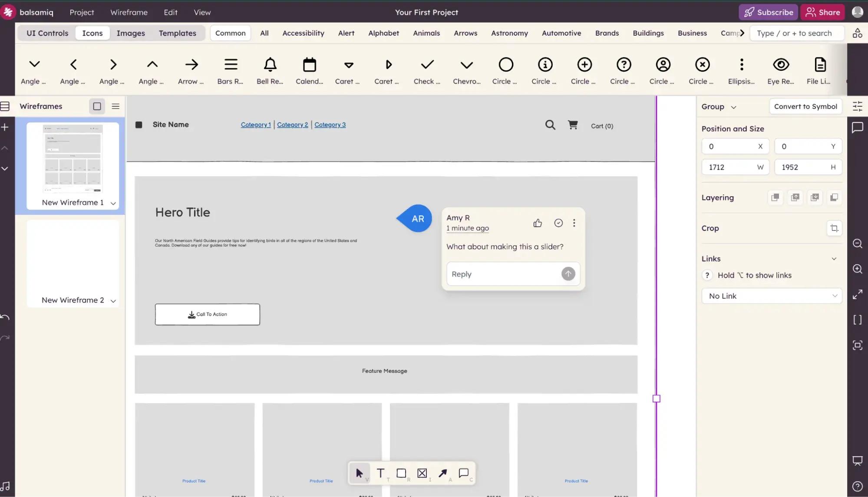Click the Share button
The width and height of the screenshot is (868, 497).
pyautogui.click(x=822, y=12)
